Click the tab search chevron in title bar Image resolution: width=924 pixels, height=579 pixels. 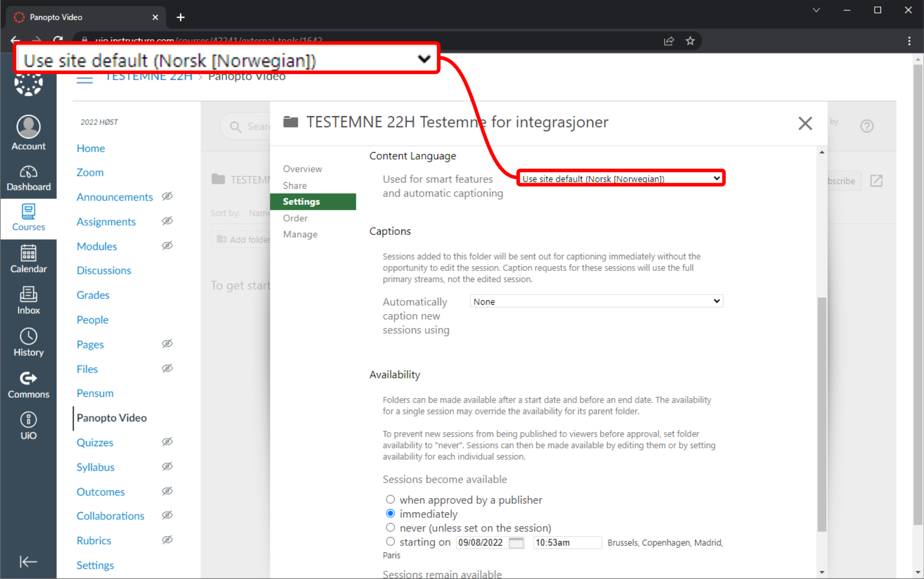point(816,10)
